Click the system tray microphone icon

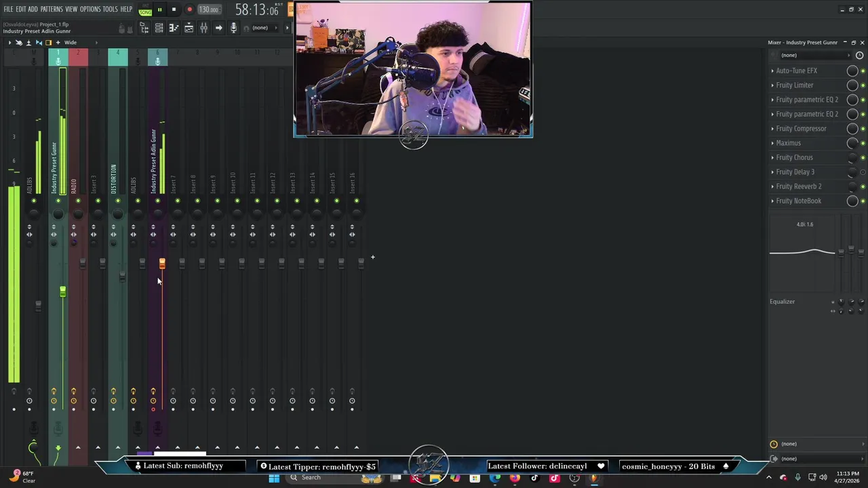[797, 478]
